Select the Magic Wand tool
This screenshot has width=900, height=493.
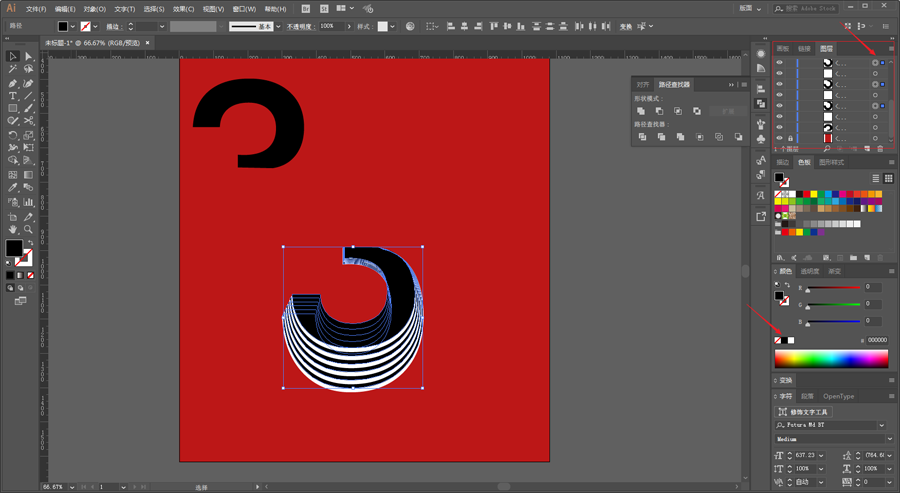pyautogui.click(x=13, y=69)
